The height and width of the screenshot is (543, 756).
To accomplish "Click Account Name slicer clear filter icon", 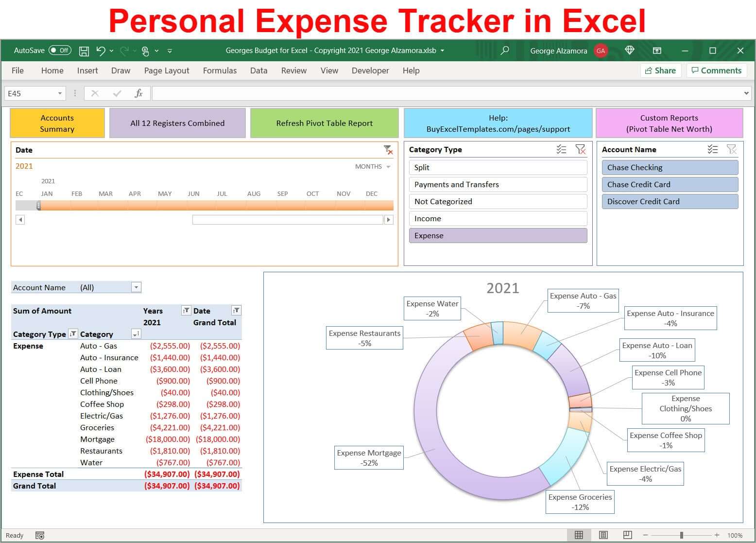I will 731,149.
